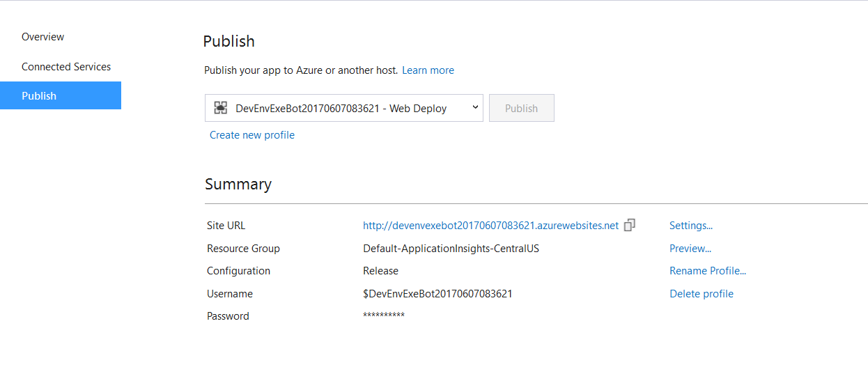Click the Preview... link
The image size is (868, 390).
pos(690,249)
